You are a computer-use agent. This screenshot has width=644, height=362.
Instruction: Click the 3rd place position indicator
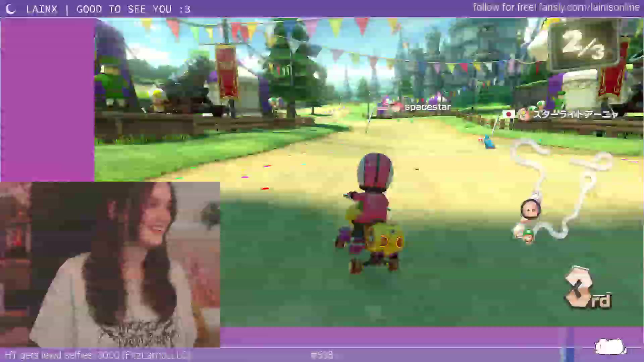588,288
